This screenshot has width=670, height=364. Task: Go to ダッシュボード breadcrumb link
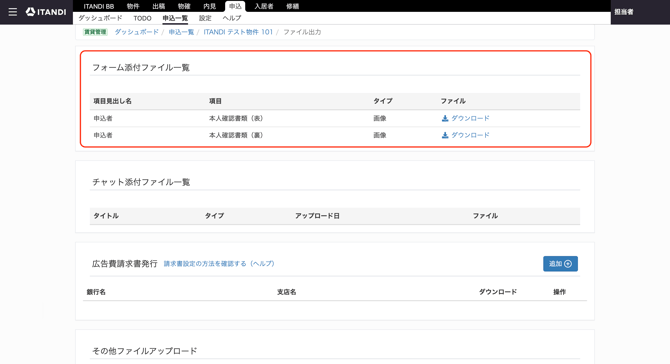click(x=136, y=32)
